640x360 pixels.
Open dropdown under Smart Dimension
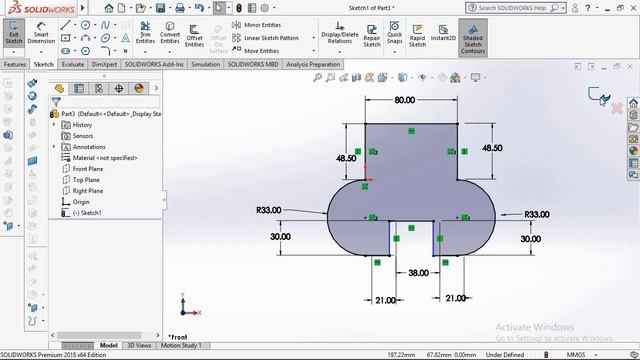tap(41, 52)
